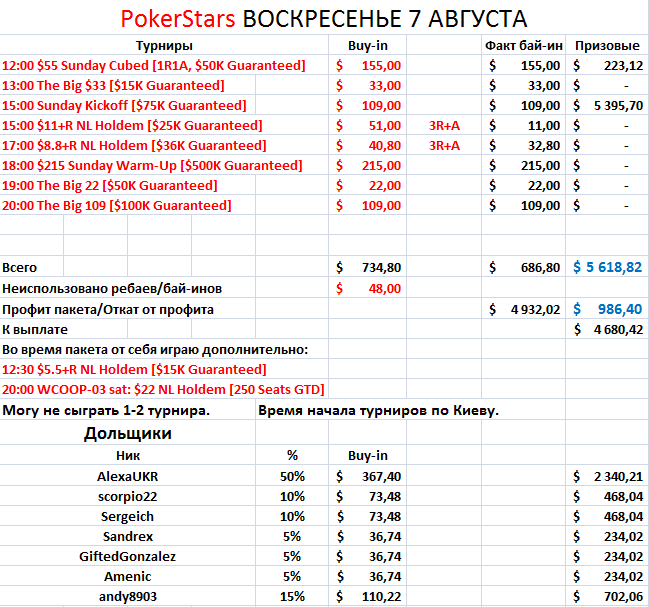Click the red buy-in value 51,00
Screen dimensions: 649x607
point(385,125)
